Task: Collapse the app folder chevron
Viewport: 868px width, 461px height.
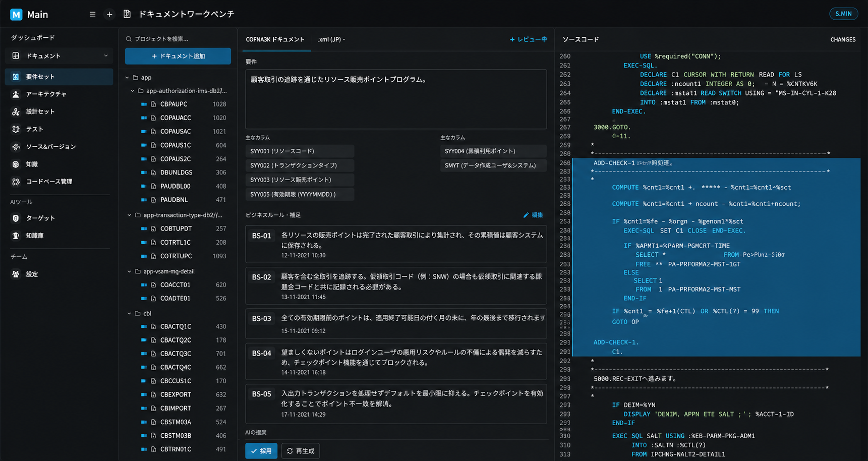Action: point(127,78)
